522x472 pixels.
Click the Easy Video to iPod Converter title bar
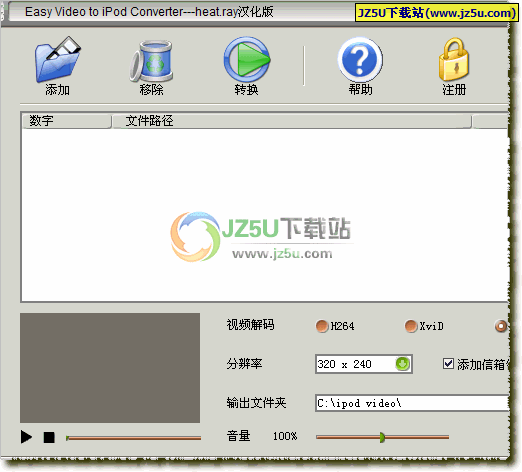(x=182, y=12)
